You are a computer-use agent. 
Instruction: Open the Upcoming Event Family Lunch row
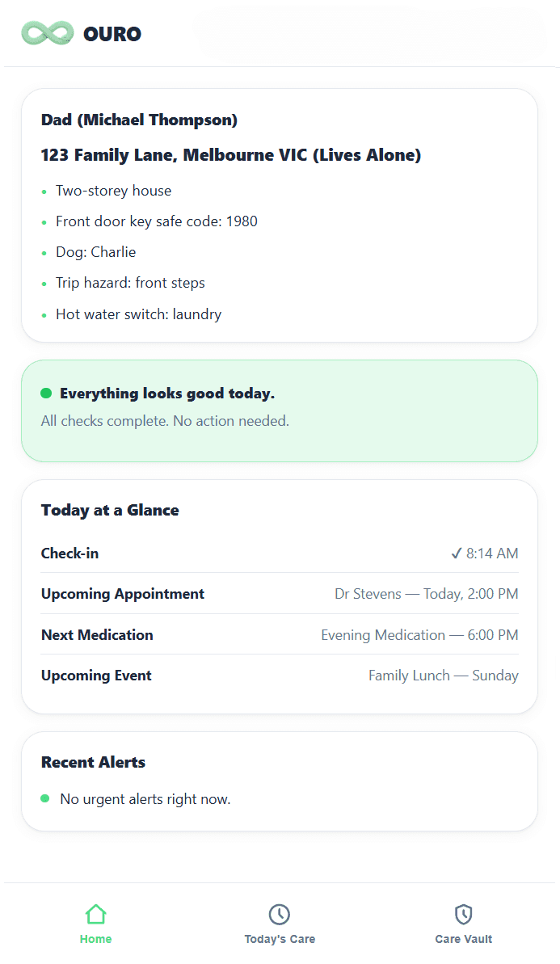[280, 675]
